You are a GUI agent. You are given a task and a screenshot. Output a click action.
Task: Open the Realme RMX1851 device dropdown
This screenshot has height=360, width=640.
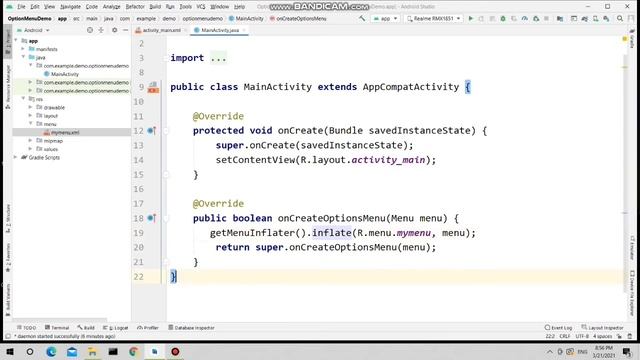coord(433,18)
